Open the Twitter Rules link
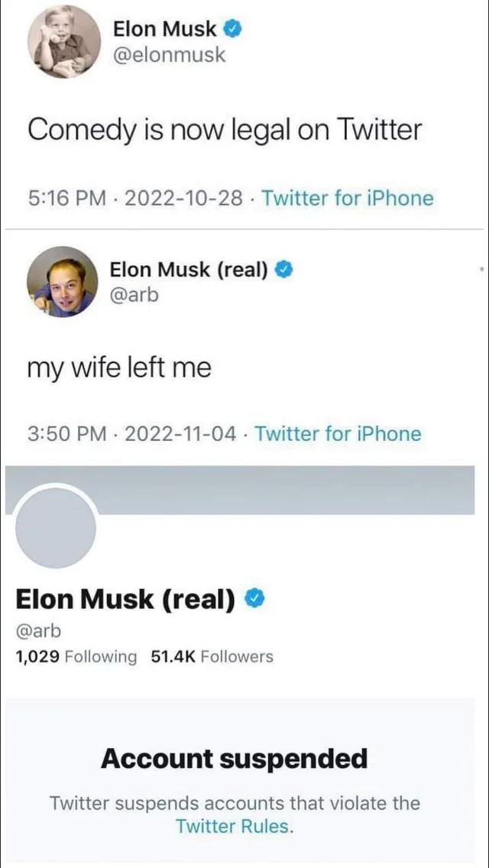The image size is (489, 868). (233, 826)
